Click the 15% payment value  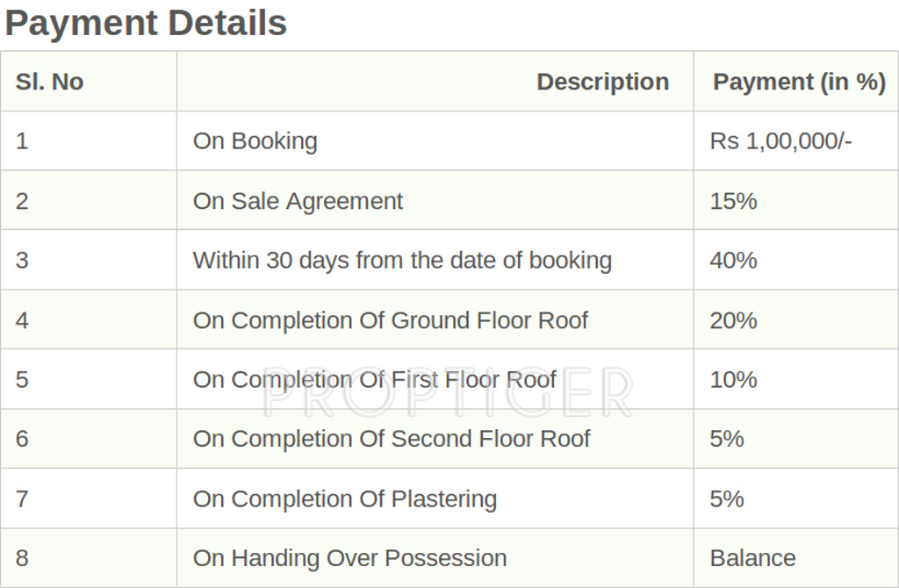click(x=733, y=201)
